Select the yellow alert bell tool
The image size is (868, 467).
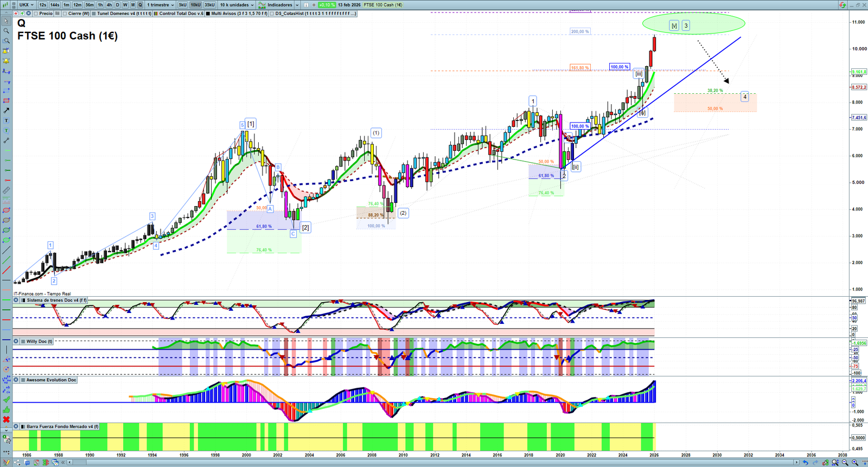pyautogui.click(x=7, y=61)
